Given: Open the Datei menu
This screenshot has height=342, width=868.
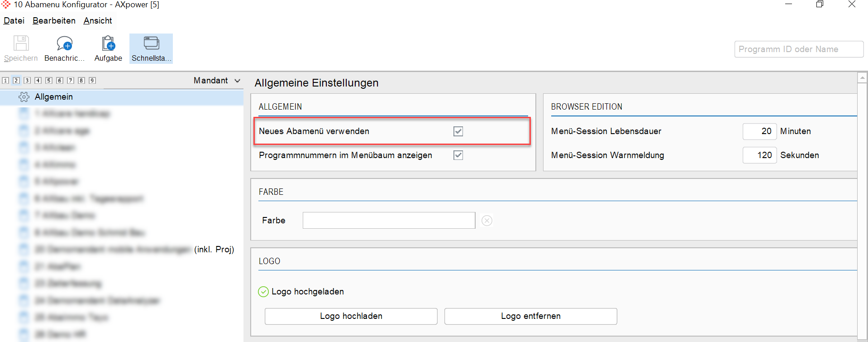Looking at the screenshot, I should click(x=14, y=21).
